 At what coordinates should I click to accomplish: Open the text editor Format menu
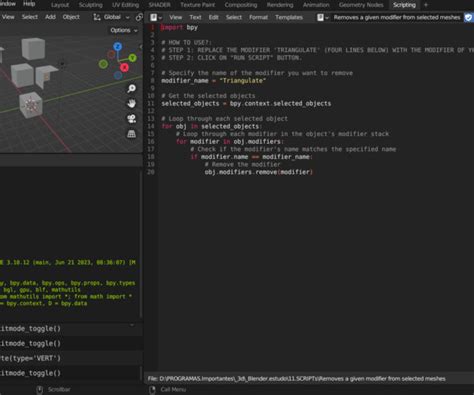[x=258, y=17]
